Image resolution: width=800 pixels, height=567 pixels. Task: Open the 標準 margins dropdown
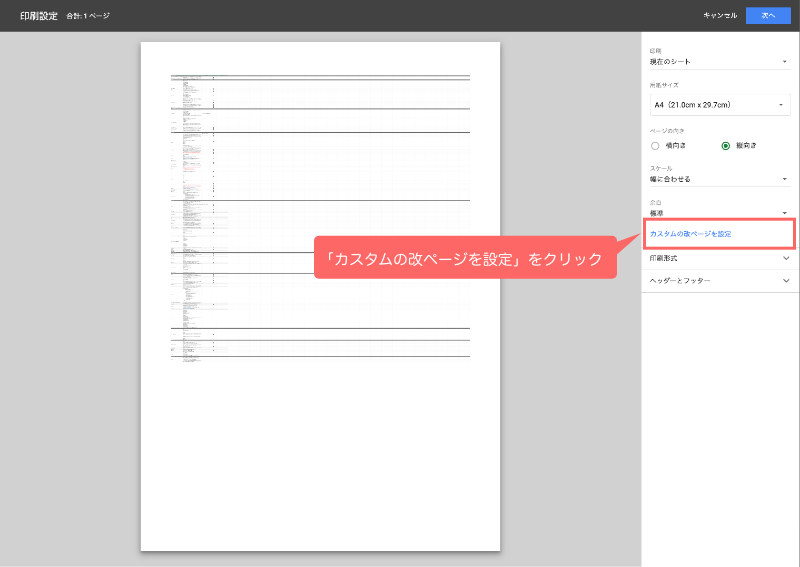[x=715, y=212]
